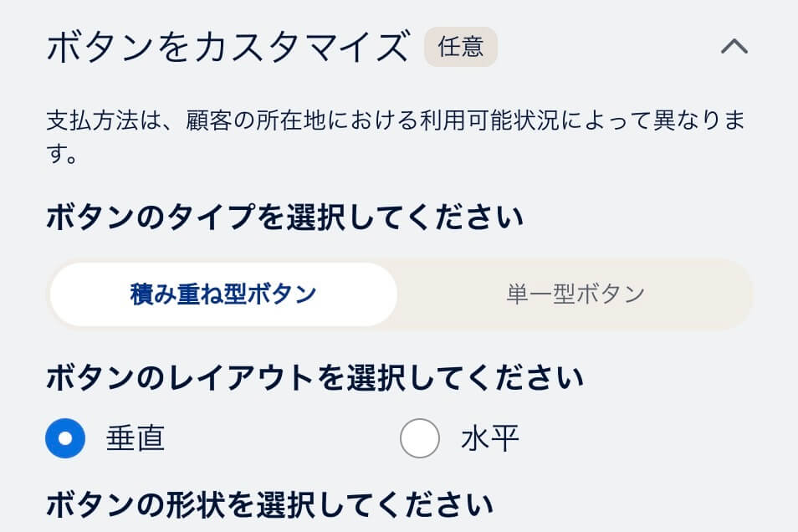This screenshot has width=798, height=532.
Task: Switch to the 単一型ボタン tab
Action: tap(575, 294)
